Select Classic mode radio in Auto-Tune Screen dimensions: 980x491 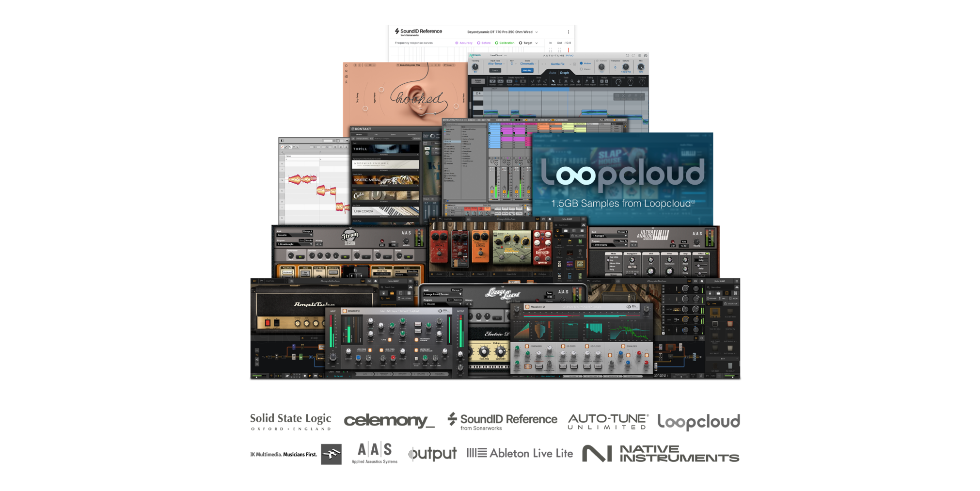581,69
